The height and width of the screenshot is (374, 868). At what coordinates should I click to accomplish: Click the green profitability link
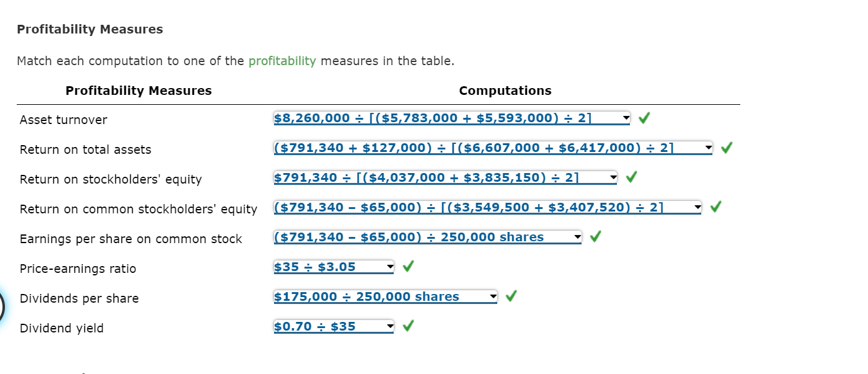pos(282,60)
